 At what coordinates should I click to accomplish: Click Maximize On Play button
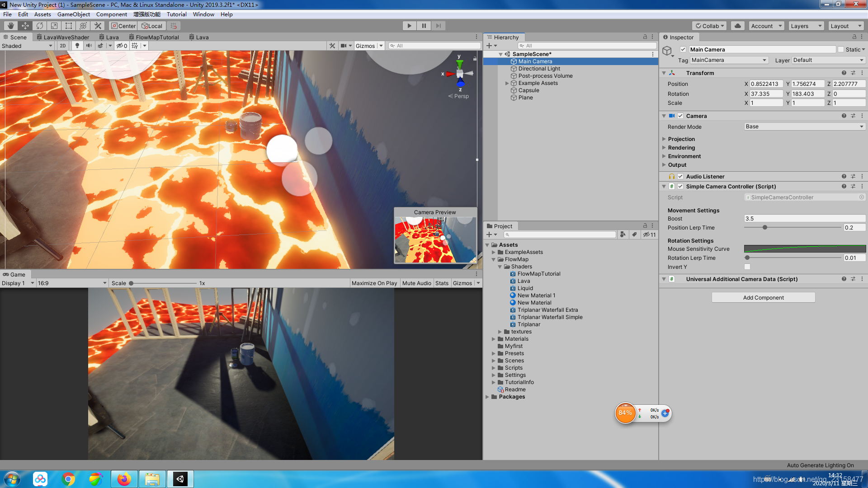(374, 283)
